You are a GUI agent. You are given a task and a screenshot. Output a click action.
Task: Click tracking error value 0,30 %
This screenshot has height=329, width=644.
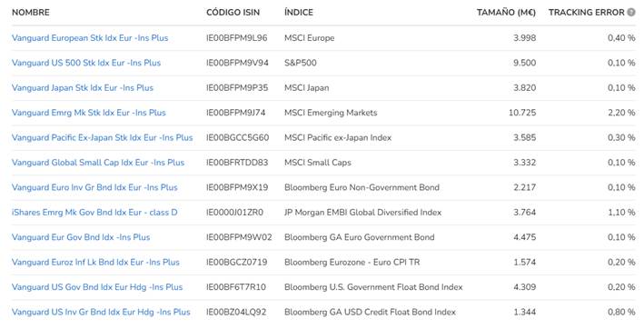621,137
